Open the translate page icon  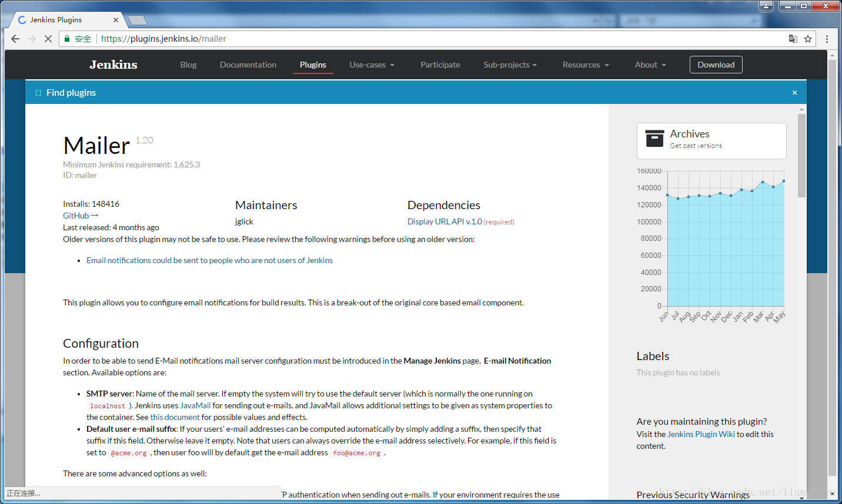coord(793,39)
